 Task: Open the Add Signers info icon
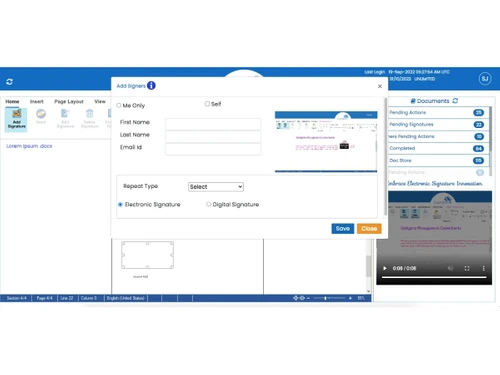(151, 86)
